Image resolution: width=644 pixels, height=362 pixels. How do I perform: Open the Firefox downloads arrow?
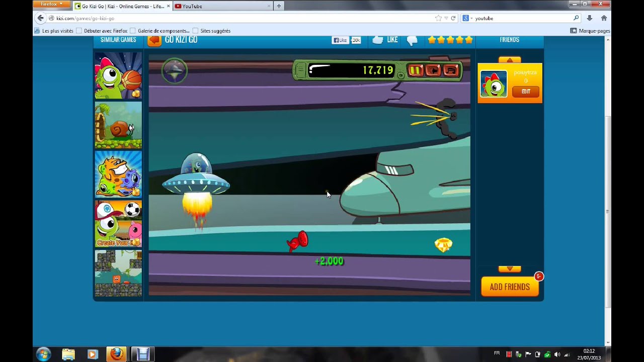pos(590,18)
